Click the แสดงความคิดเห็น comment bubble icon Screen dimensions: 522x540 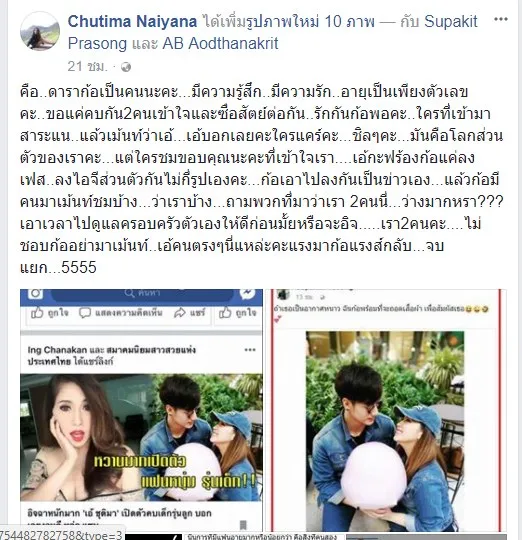pos(85,313)
